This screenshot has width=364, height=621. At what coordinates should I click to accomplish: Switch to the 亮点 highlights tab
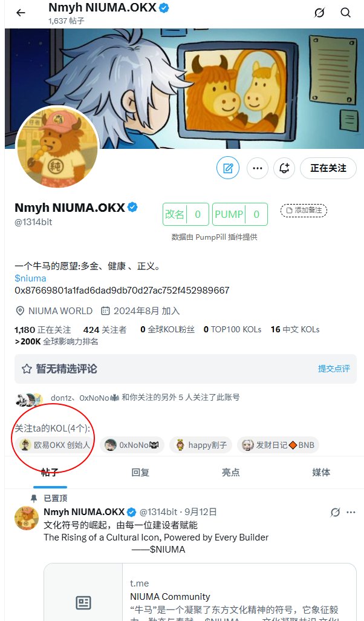pyautogui.click(x=230, y=472)
